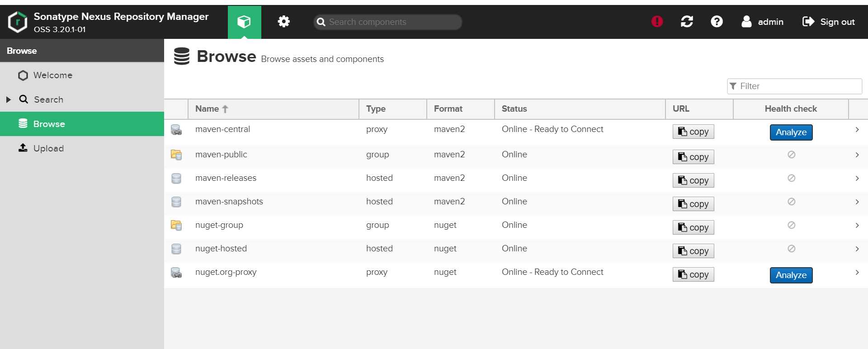The width and height of the screenshot is (868, 349).
Task: Click the Browse page title database icon
Action: (x=182, y=56)
